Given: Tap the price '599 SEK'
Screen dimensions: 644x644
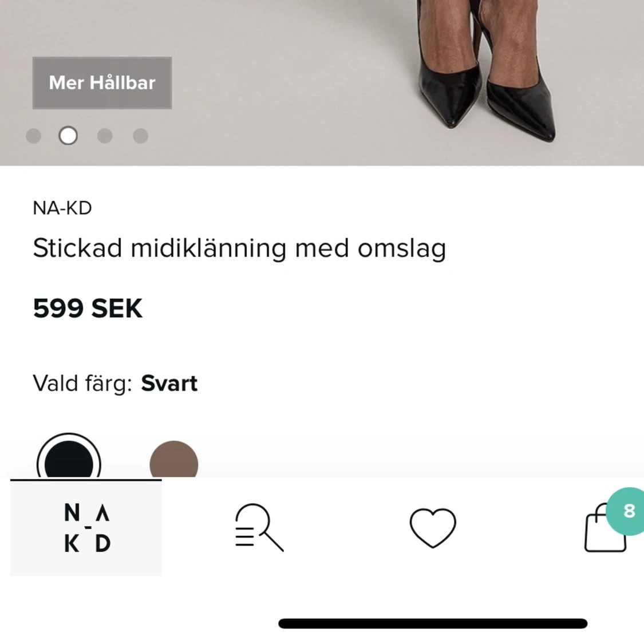Looking at the screenshot, I should 88,308.
